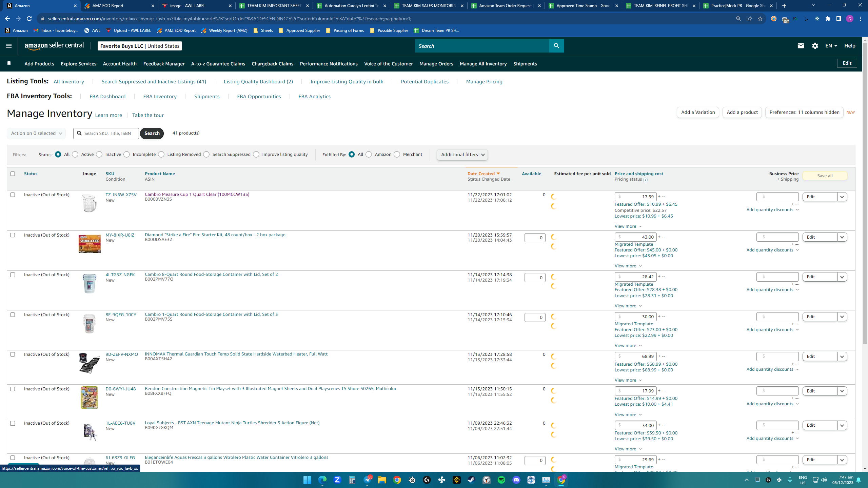Image resolution: width=868 pixels, height=488 pixels.
Task: Click the pricing status info icon
Action: (645, 180)
